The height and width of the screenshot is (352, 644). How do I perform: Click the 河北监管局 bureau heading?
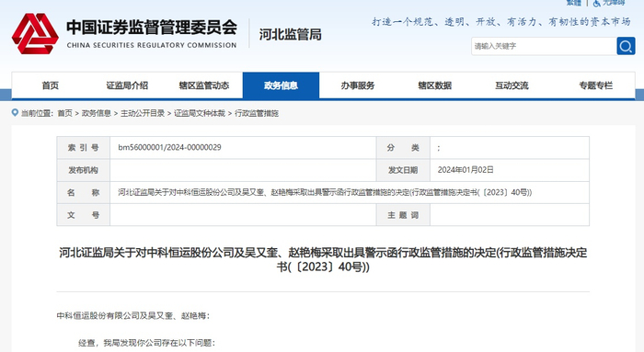[290, 34]
